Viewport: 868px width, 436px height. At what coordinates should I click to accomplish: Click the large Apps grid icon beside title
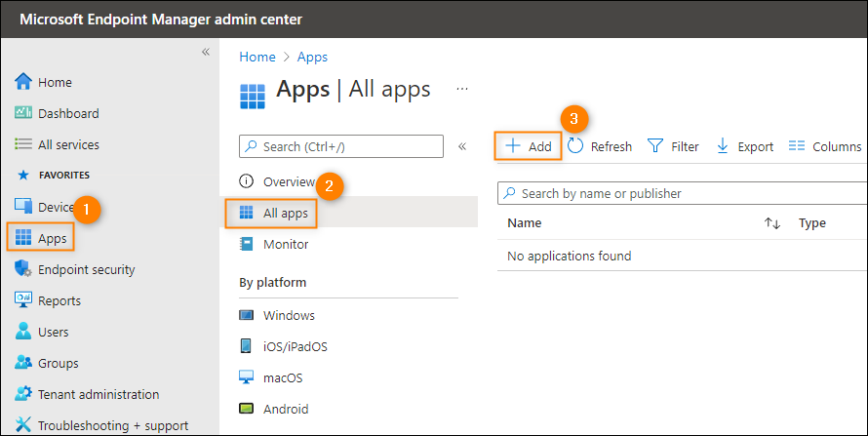pos(253,97)
